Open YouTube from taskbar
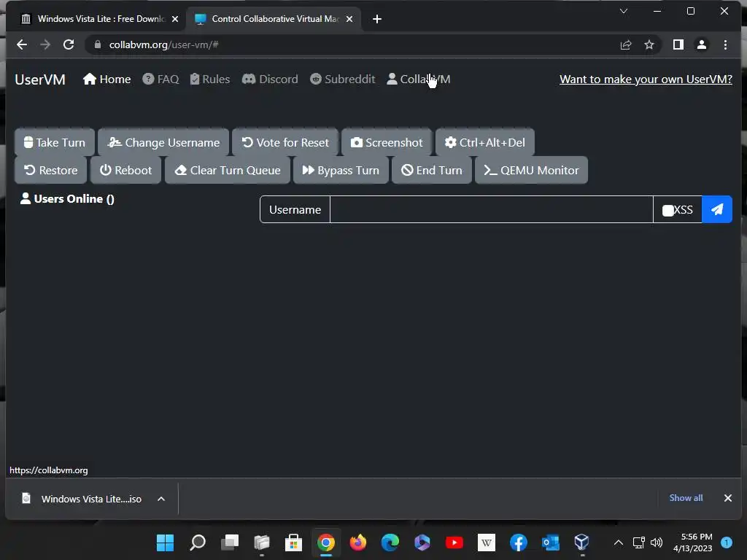Screen dimensions: 747x560 coord(454,542)
